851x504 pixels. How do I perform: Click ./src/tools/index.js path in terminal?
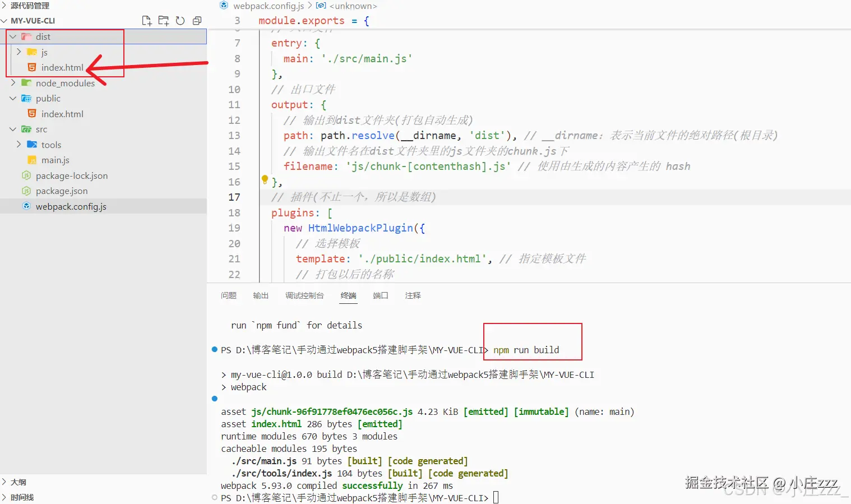coord(281,473)
